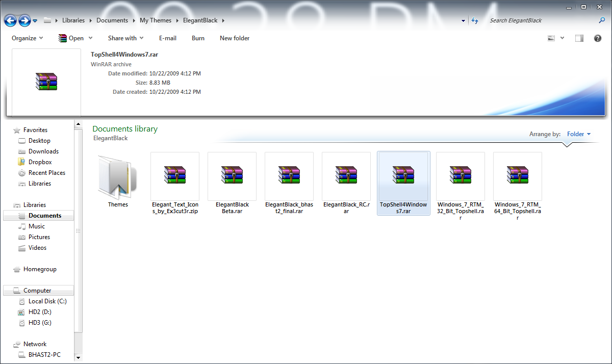Click the ElegantBlack breadcrumb segment
Viewport: 612px width, 364px height.
tap(200, 20)
